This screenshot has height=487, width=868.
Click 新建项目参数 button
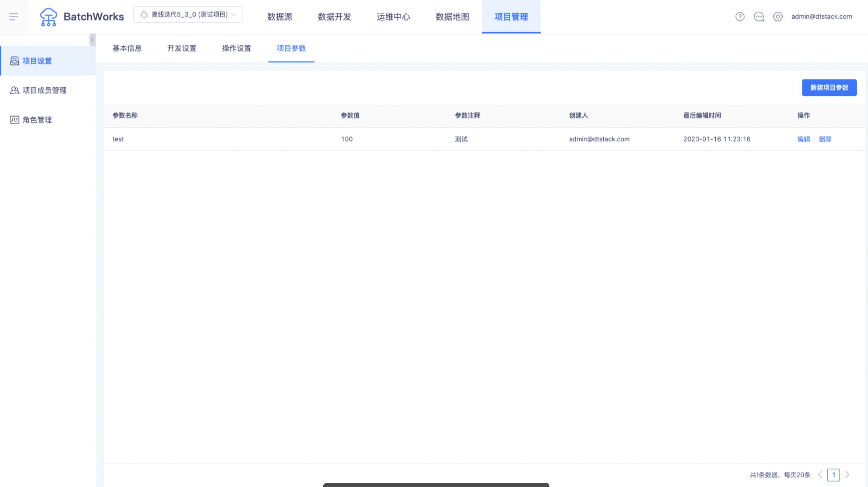coord(829,88)
